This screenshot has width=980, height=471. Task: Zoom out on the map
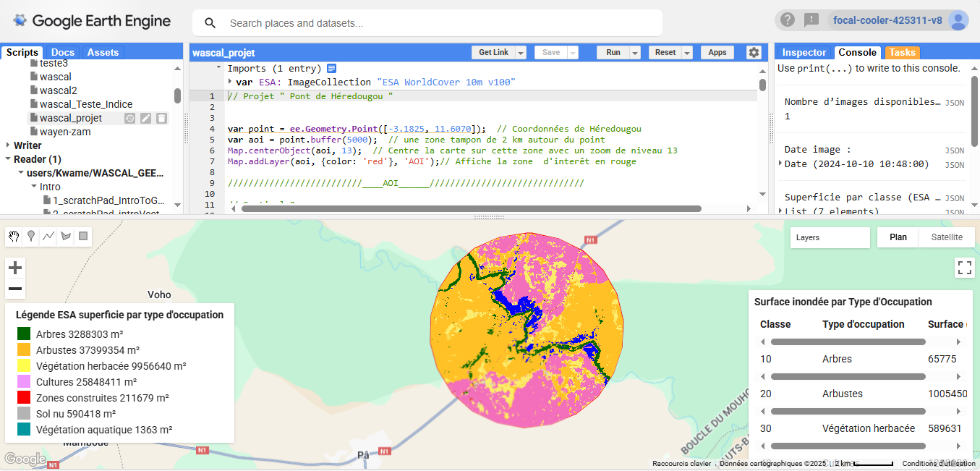(x=15, y=289)
